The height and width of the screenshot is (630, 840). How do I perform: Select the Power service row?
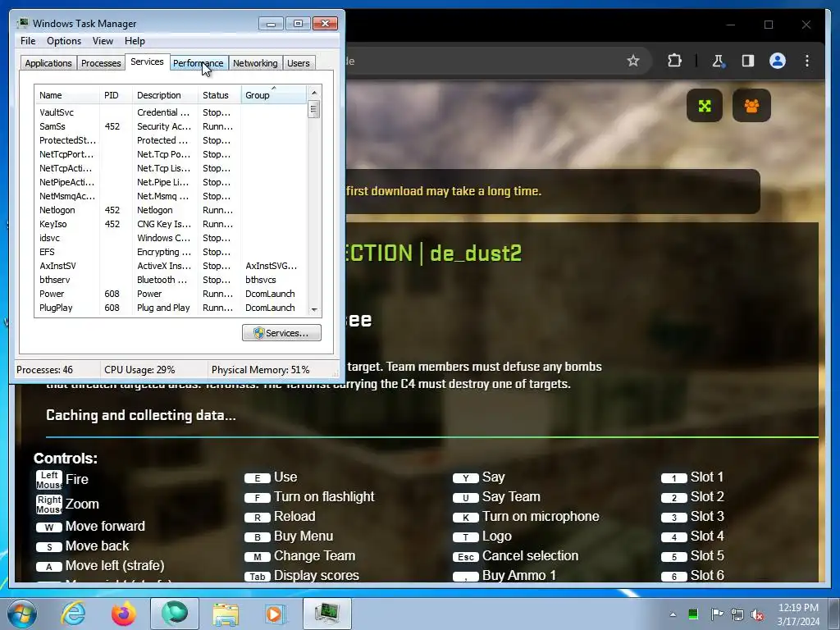tap(171, 294)
